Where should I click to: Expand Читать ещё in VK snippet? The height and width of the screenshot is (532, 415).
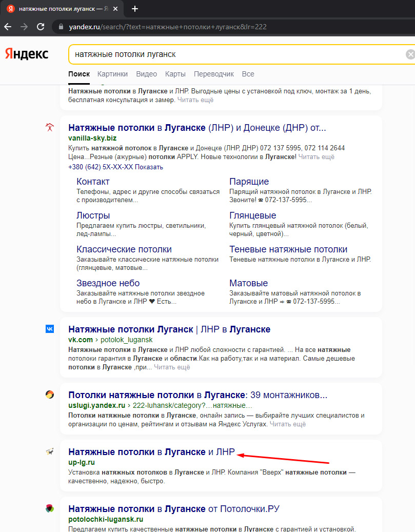pos(172,367)
